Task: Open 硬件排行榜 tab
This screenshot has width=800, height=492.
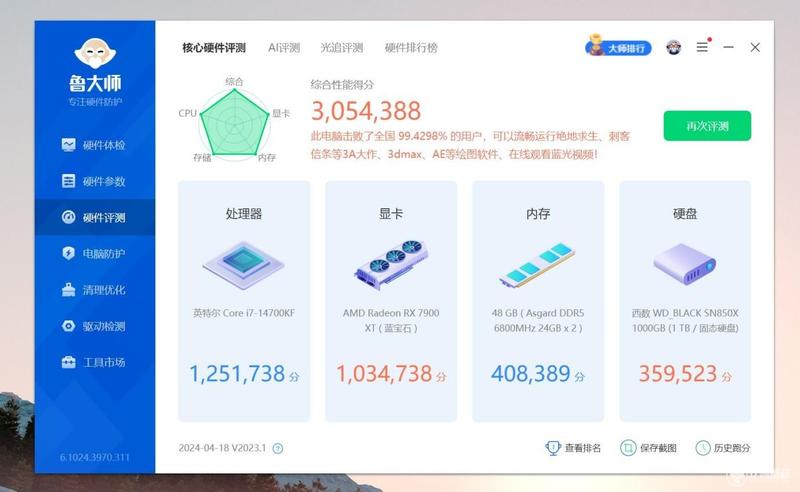Action: (x=411, y=48)
